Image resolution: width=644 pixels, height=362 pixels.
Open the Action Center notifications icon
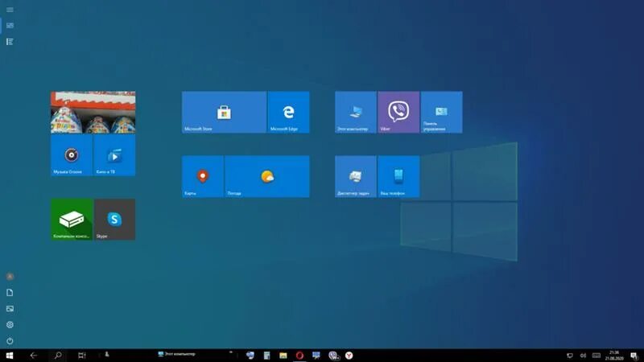(x=634, y=356)
